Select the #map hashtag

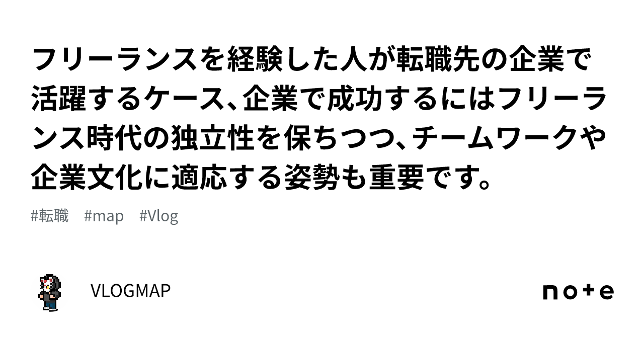point(104,216)
